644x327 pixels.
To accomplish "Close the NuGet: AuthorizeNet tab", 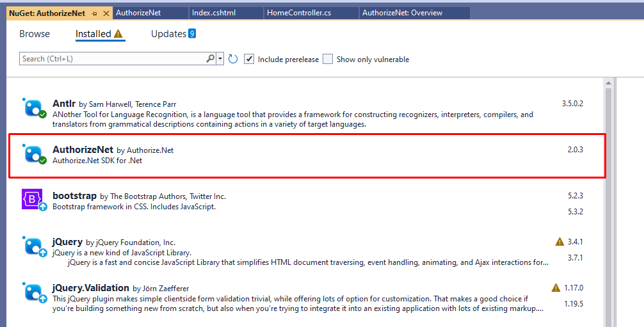I will tap(106, 13).
